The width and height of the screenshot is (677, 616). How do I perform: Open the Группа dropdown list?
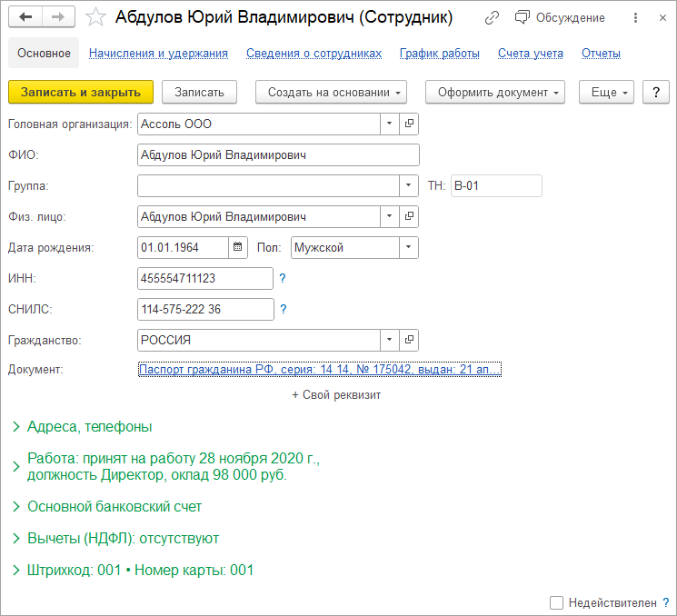[409, 185]
